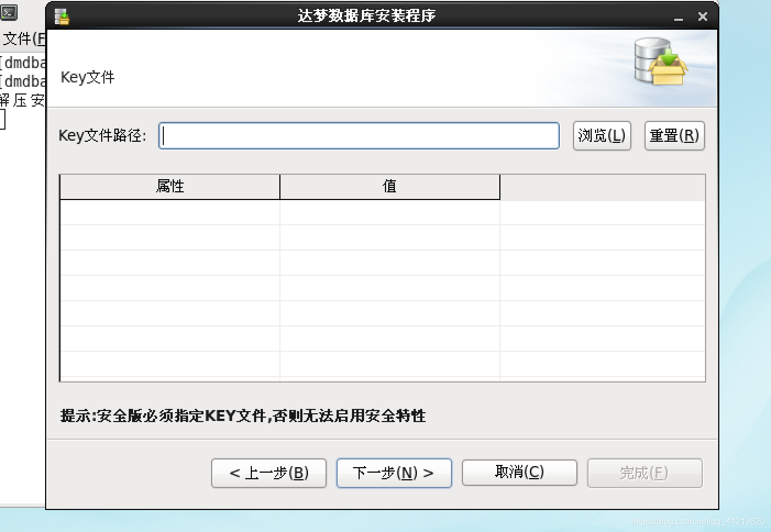Click the database package icon in the header

pyautogui.click(x=660, y=62)
